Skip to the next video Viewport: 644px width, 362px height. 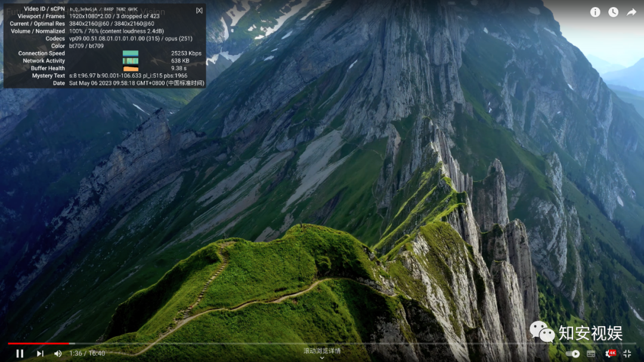point(40,354)
